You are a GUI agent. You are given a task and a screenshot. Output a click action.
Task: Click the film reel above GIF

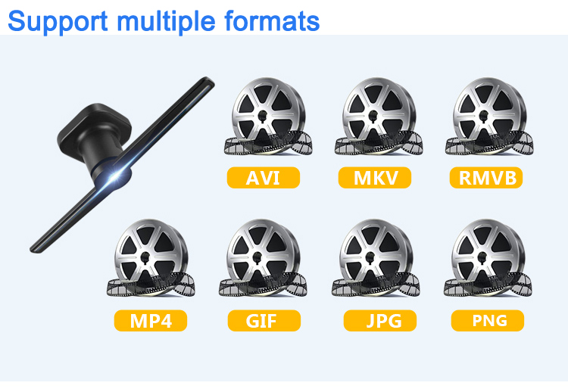click(263, 258)
